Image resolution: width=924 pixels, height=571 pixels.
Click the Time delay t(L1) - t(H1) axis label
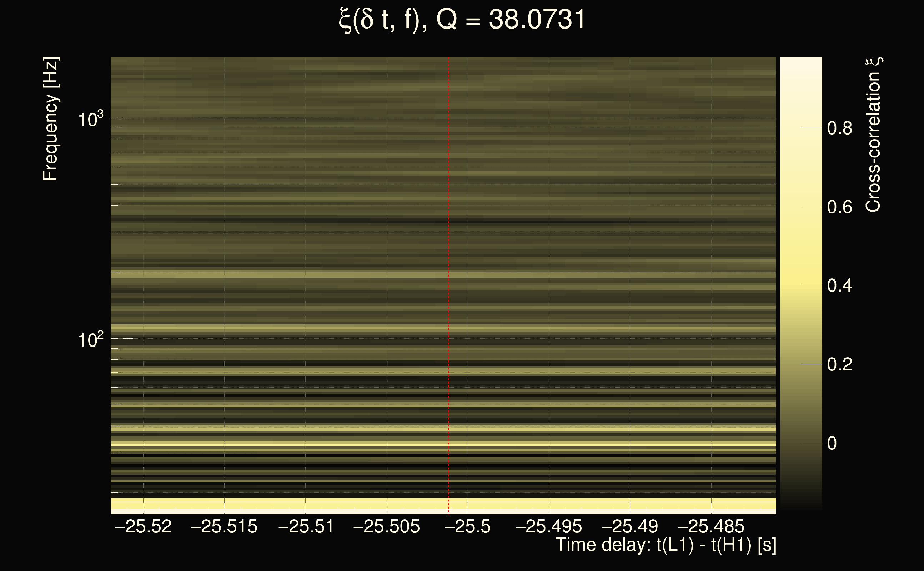point(666,545)
